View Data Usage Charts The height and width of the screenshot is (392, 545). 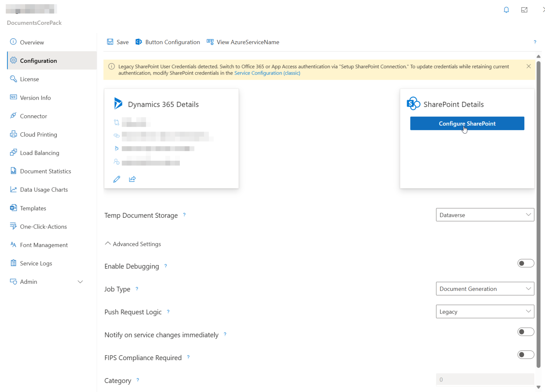click(x=44, y=189)
